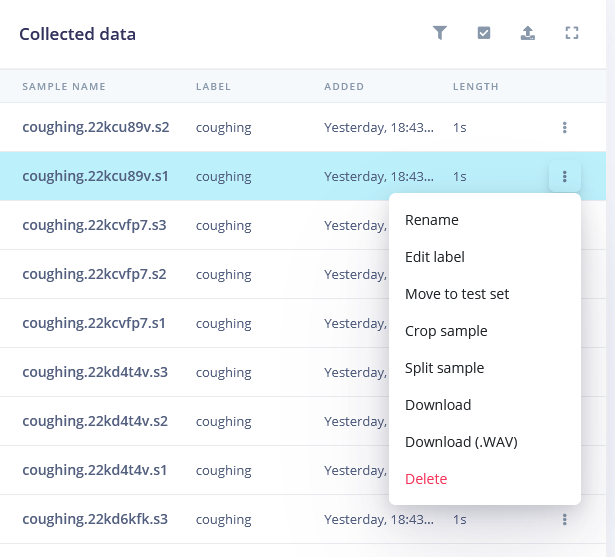Viewport: 615px width, 557px height.
Task: Close the kebab menu on coughing.22kcu89v.s1
Action: pos(564,177)
